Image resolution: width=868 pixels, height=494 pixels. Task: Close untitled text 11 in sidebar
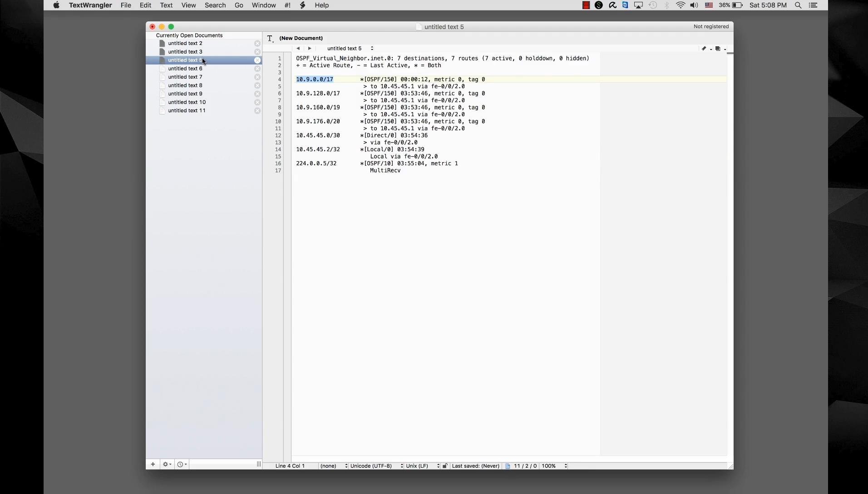257,111
